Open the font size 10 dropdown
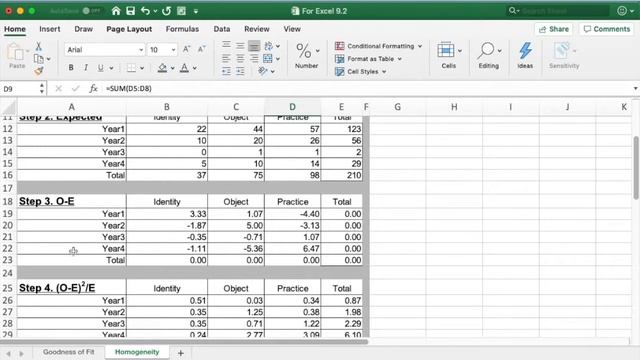Screen dimensions: 640x360 tap(173, 50)
